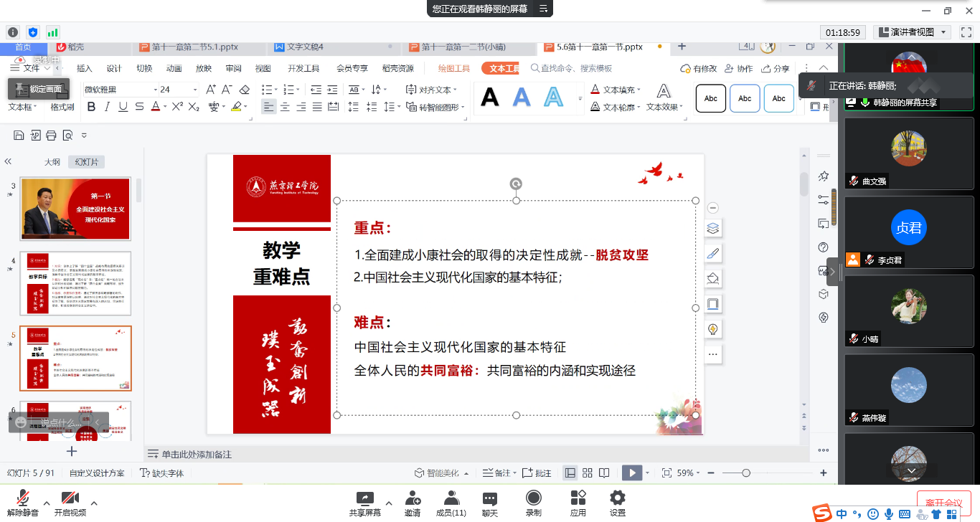
Task: Apply italic formatting to the text
Action: click(107, 107)
